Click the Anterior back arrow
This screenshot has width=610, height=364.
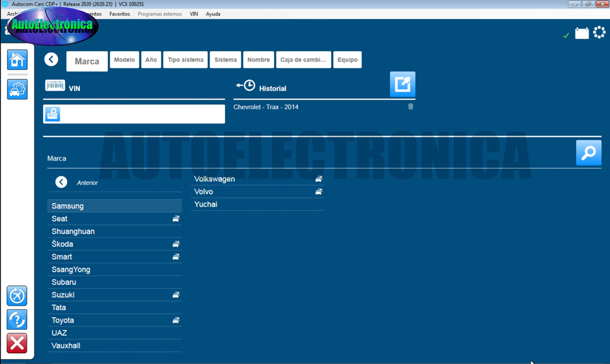61,182
